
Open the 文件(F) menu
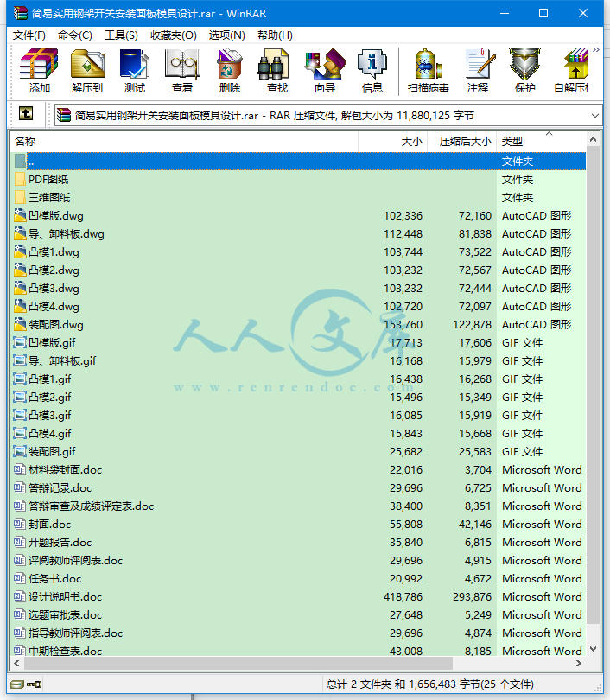tap(29, 35)
